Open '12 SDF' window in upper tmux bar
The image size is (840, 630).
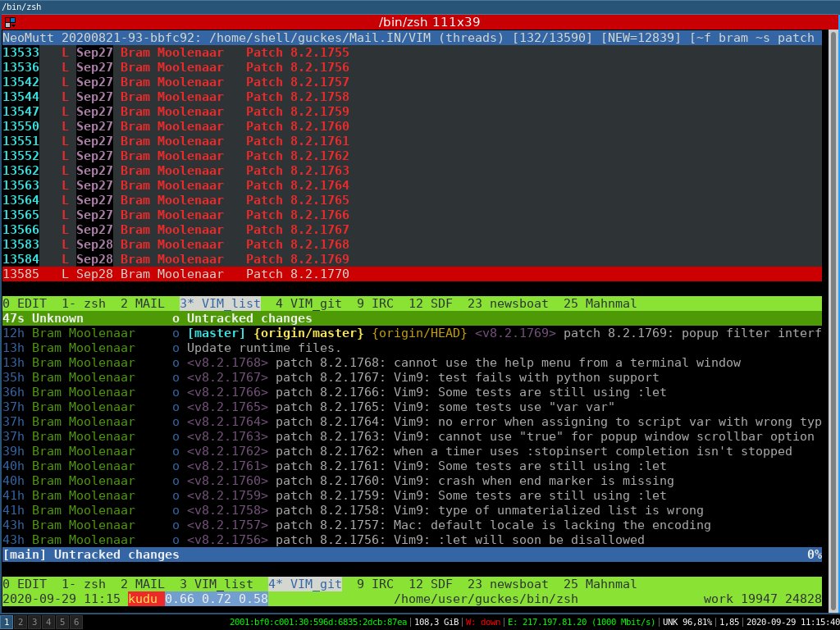431,304
